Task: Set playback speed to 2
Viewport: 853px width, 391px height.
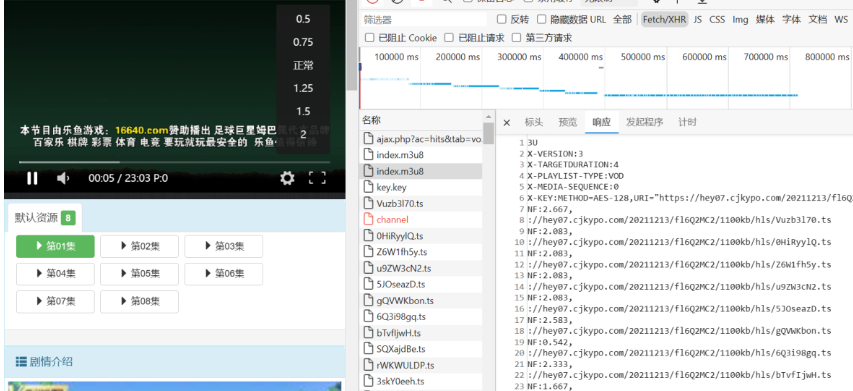Action: coord(303,134)
